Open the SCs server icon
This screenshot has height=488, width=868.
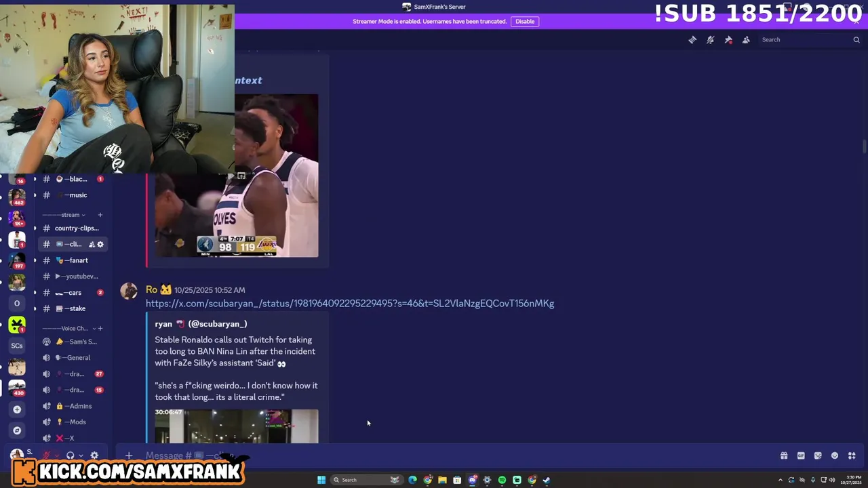(x=17, y=346)
